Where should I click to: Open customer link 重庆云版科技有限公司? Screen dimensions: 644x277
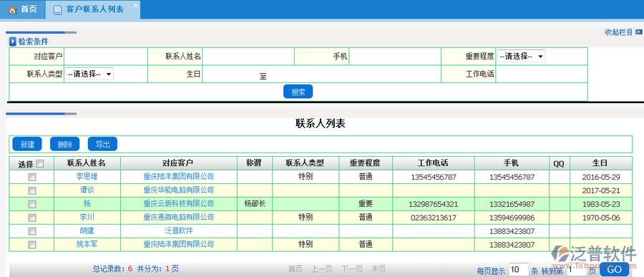179,204
